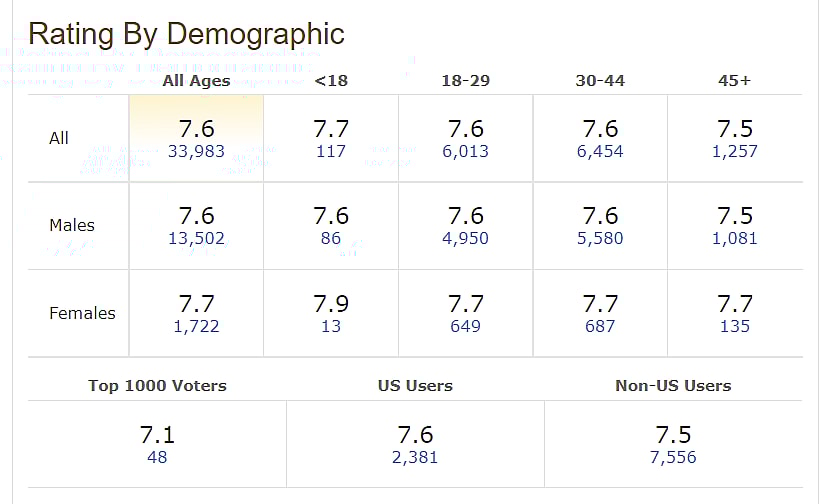Screen dimensions: 824x504
Task: Click the Rating By Demographic heading
Action: (x=186, y=34)
